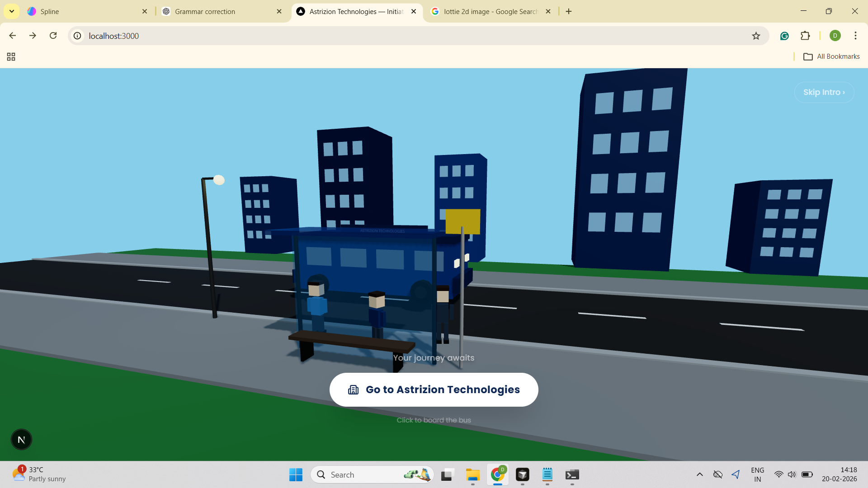Bookmark this page with star icon
Image resolution: width=868 pixels, height=488 pixels.
pos(756,36)
